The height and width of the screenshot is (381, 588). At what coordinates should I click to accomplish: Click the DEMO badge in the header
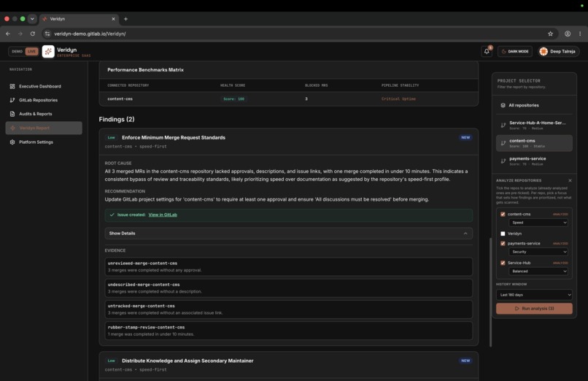(x=17, y=51)
